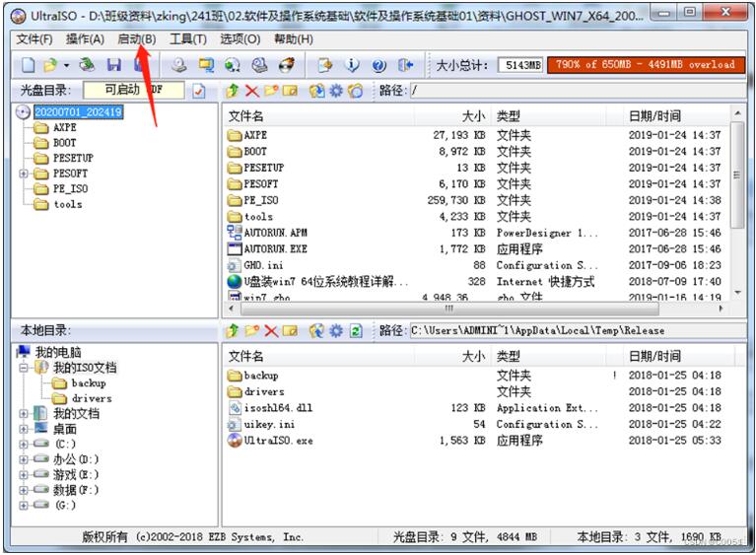Collapse the 我的ISO文档 tree node
This screenshot has height=555, width=756.
tap(24, 368)
